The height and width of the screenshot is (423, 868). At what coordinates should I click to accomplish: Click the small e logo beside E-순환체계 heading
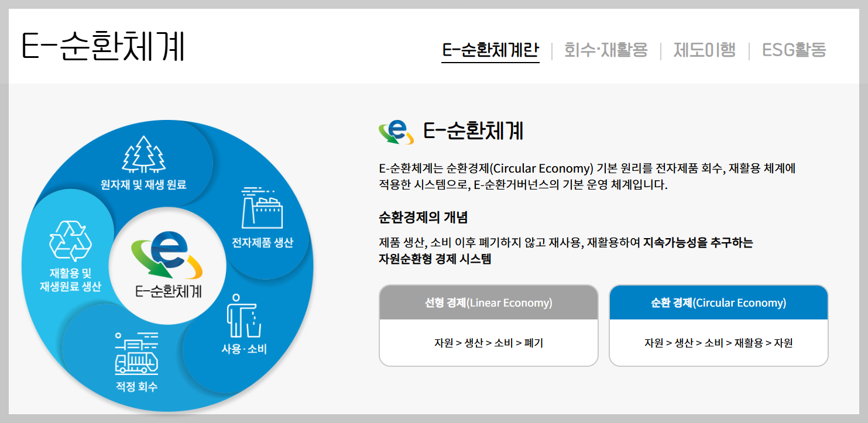point(396,131)
